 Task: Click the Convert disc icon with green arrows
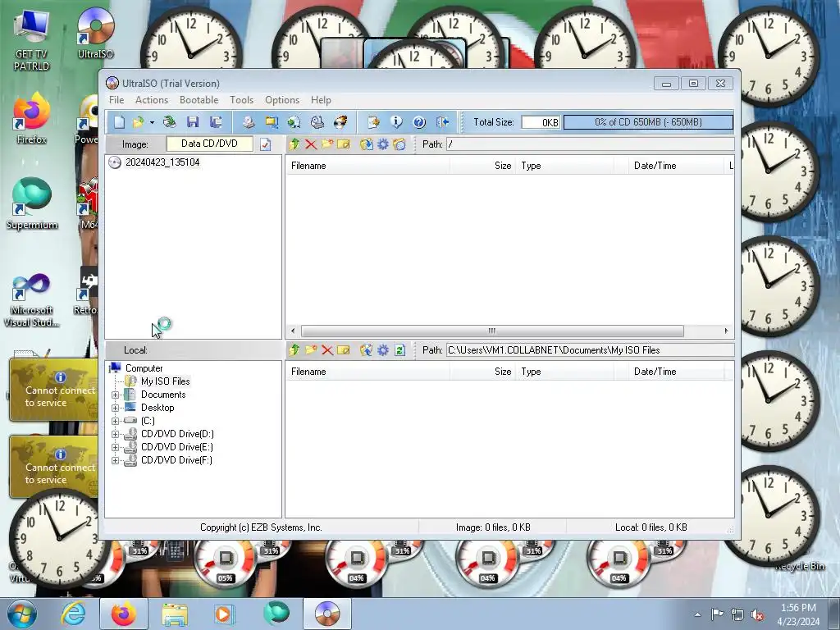[294, 122]
